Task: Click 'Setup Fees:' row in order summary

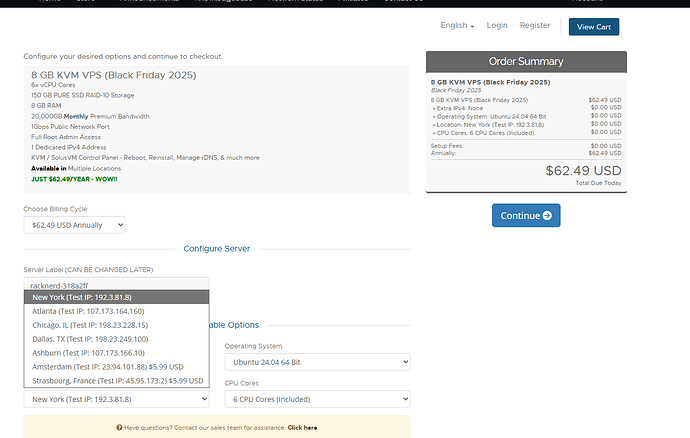Action: 526,146
